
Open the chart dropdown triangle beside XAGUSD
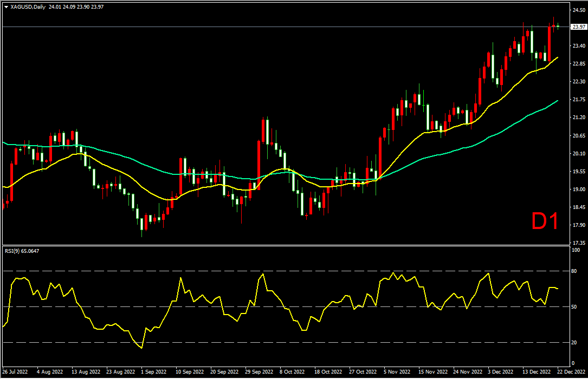click(6, 7)
